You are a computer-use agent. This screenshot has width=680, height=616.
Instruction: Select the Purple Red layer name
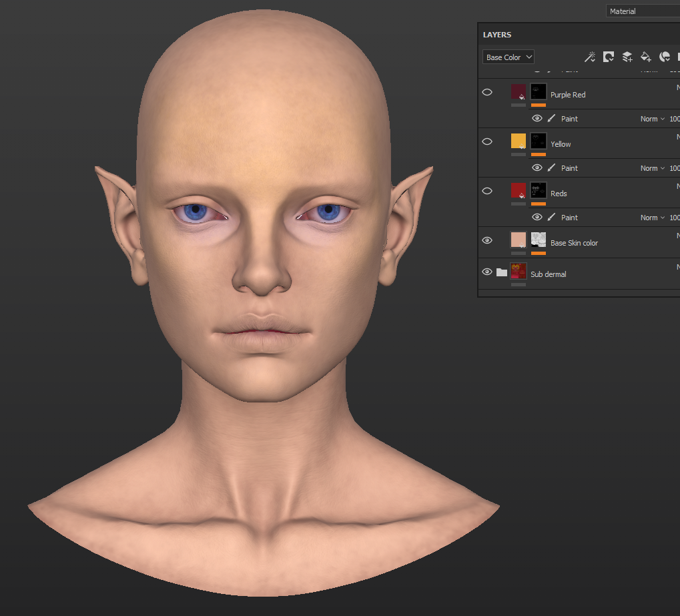pyautogui.click(x=568, y=95)
